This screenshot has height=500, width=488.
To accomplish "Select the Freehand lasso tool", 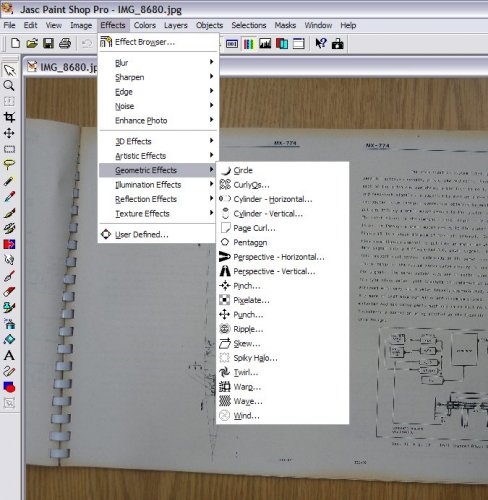I will click(9, 164).
